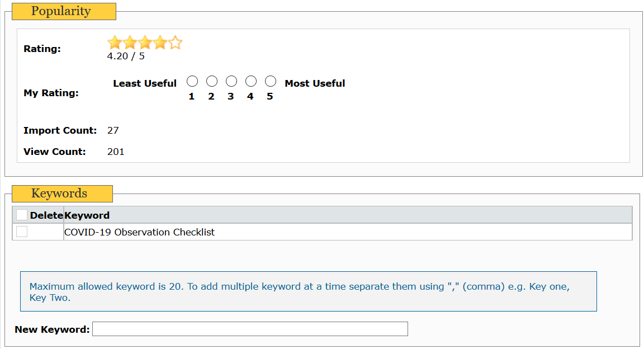Click the Keyword column header
The width and height of the screenshot is (644, 349).
coord(87,215)
